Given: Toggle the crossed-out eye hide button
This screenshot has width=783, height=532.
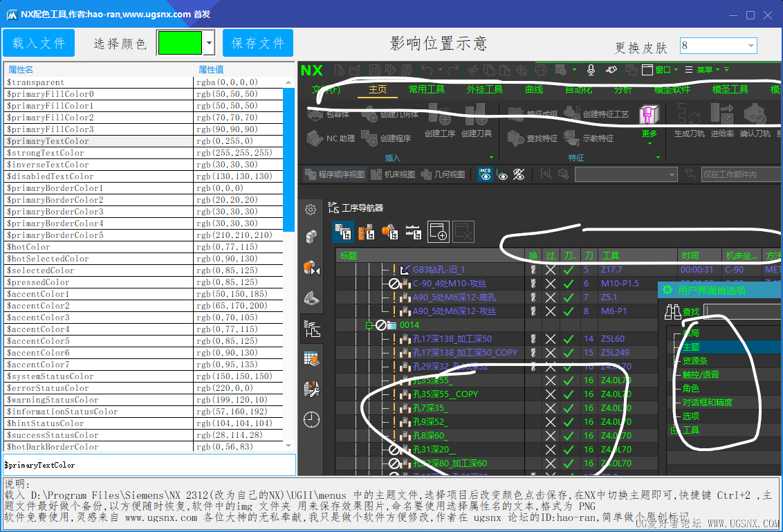Looking at the screenshot, I should click(519, 174).
